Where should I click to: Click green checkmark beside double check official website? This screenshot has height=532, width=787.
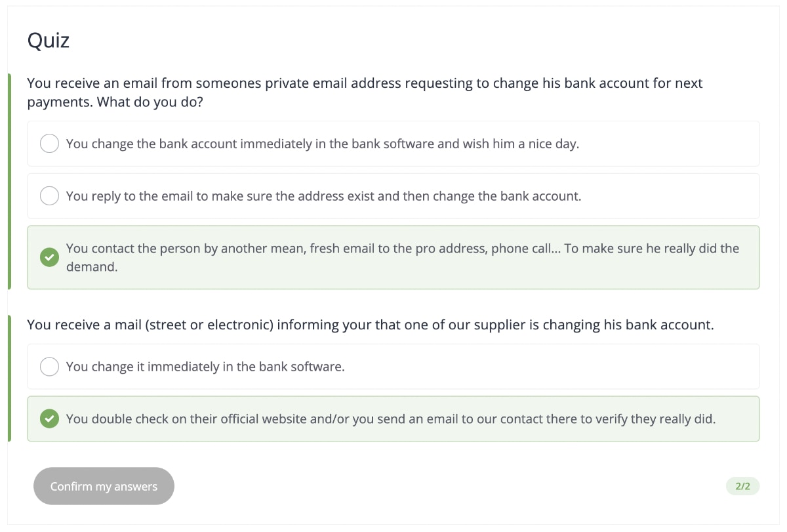pyautogui.click(x=49, y=419)
